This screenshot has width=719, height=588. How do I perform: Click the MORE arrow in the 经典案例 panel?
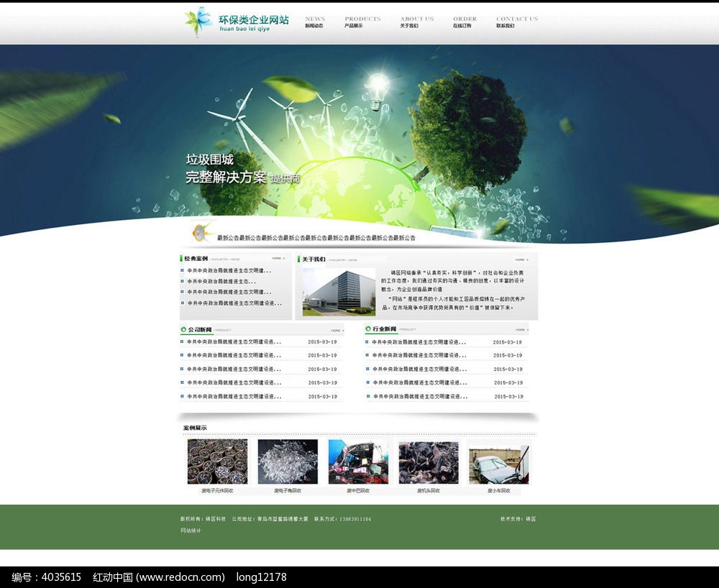point(278,258)
